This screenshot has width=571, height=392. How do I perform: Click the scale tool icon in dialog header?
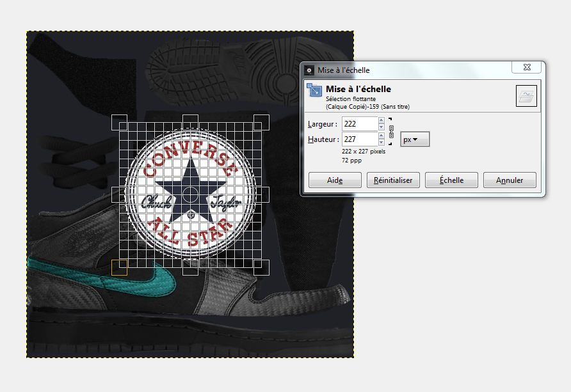(x=314, y=90)
